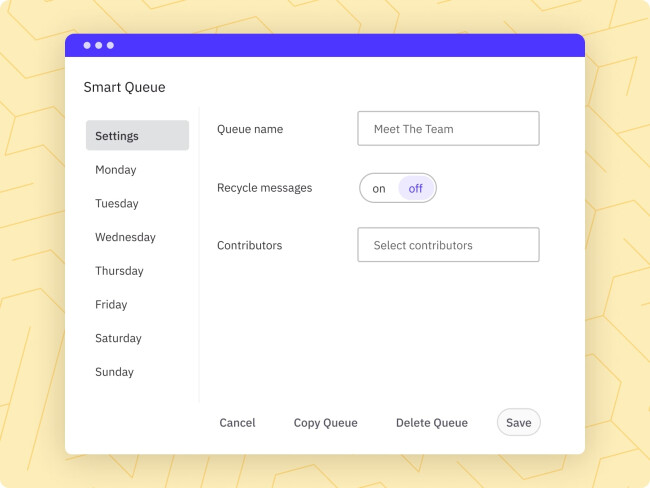Choose Saturday in the sidebar
This screenshot has width=650, height=488.
(x=118, y=339)
